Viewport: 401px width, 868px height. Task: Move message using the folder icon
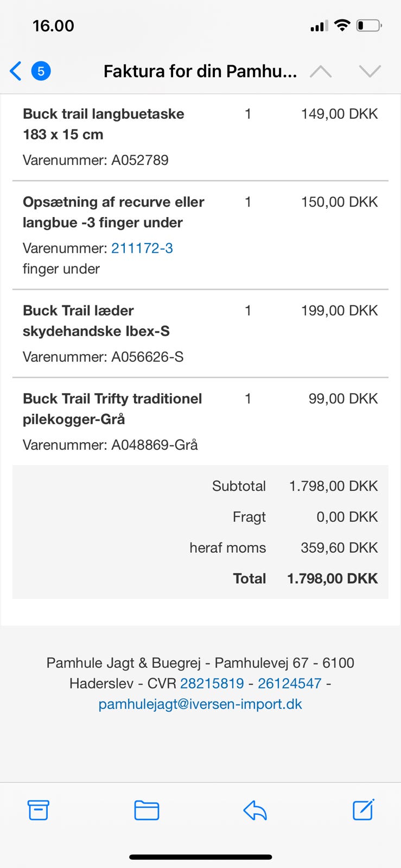coord(146,810)
